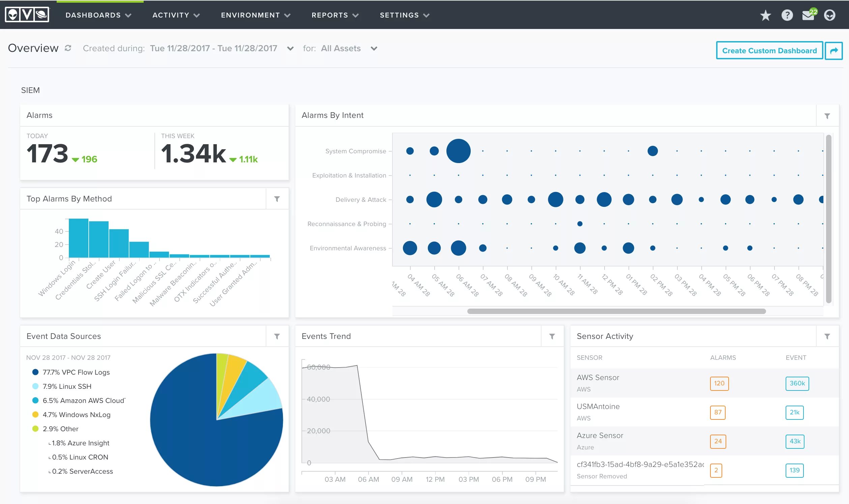849x504 pixels.
Task: Expand the date range dropdown
Action: point(290,49)
